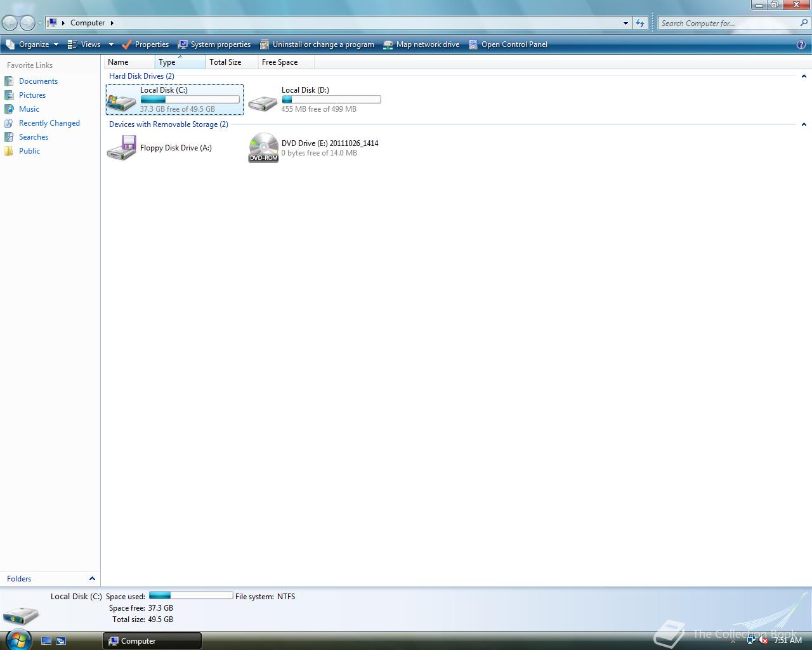
Task: Sort by the Name column header
Action: pos(129,62)
